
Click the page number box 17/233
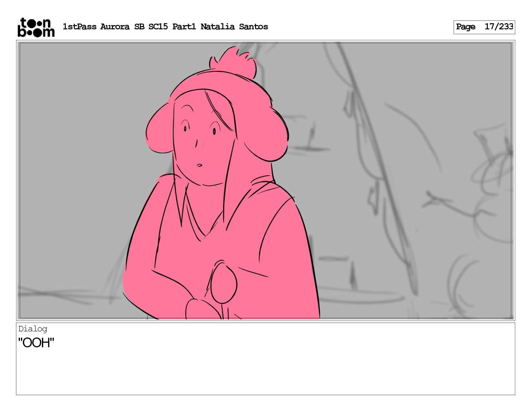point(484,27)
